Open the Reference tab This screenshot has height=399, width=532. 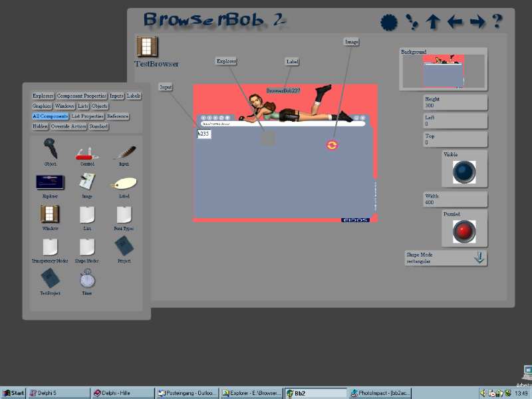point(118,116)
